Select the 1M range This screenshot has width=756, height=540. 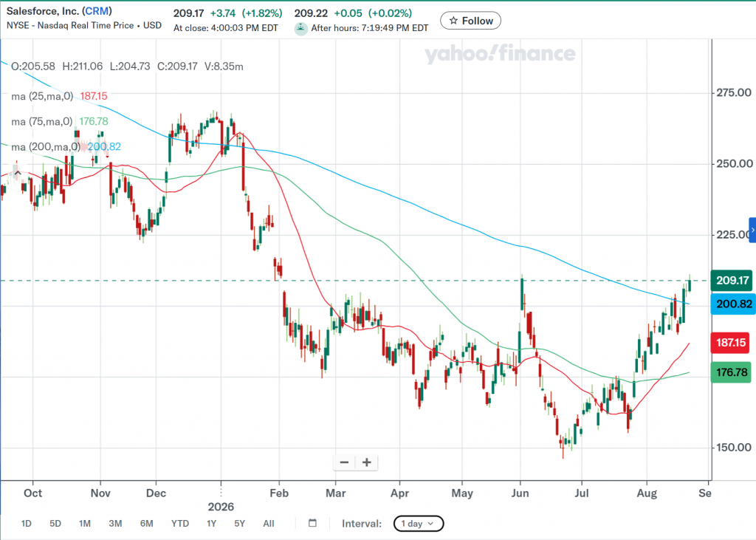(x=85, y=524)
